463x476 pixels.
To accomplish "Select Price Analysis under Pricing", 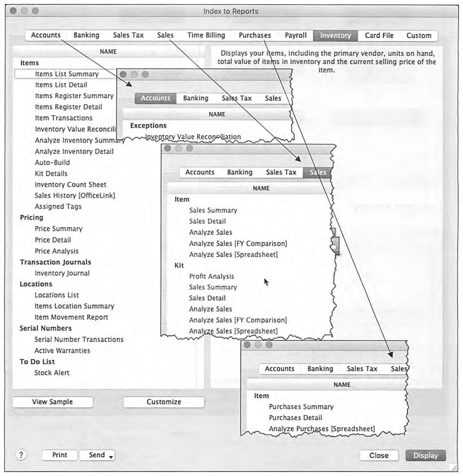I will pos(57,251).
